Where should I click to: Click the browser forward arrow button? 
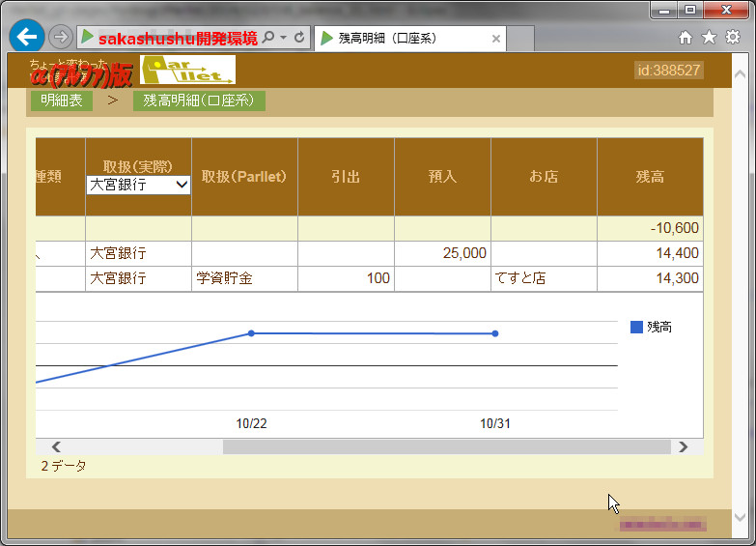click(60, 38)
